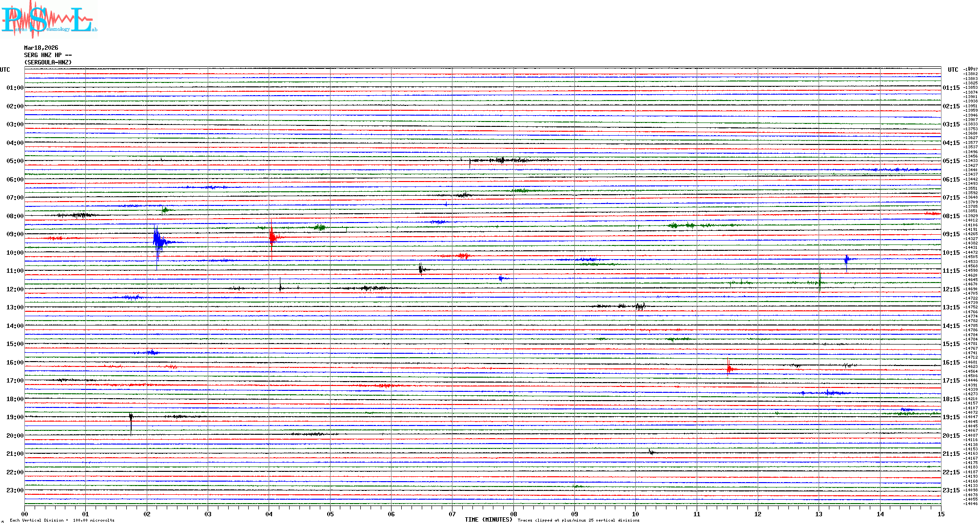Click the (SERGOULA-HNZ) station name text

coord(48,62)
